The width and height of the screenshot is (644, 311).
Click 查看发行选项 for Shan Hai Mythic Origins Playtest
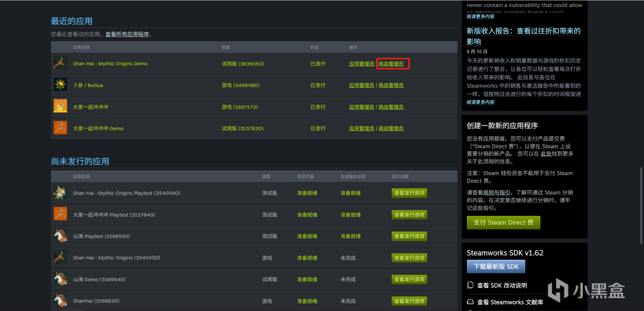coord(409,193)
